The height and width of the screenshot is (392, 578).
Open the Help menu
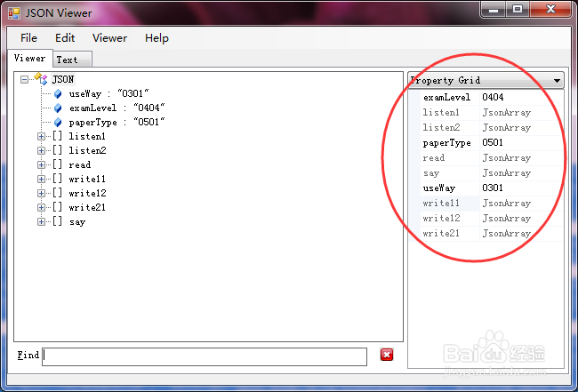157,38
